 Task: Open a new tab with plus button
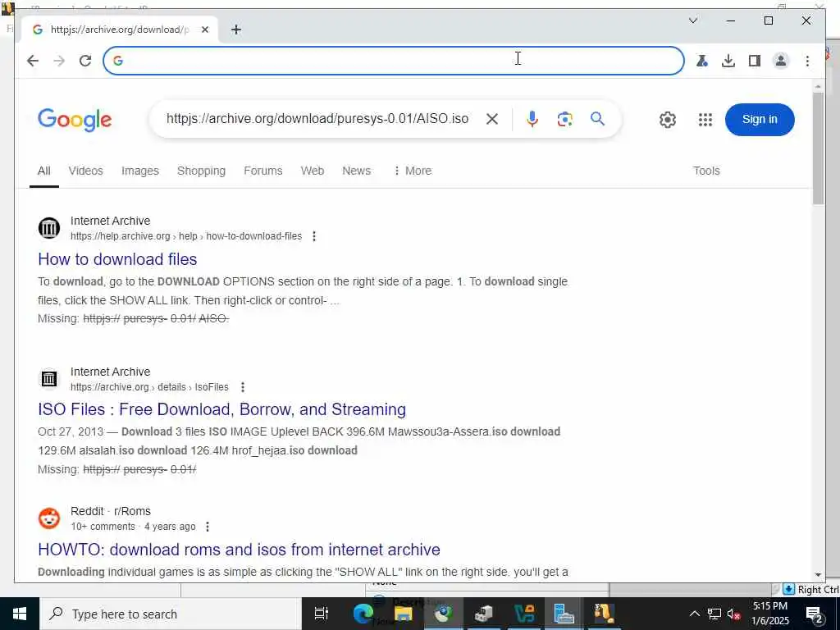[x=236, y=30]
